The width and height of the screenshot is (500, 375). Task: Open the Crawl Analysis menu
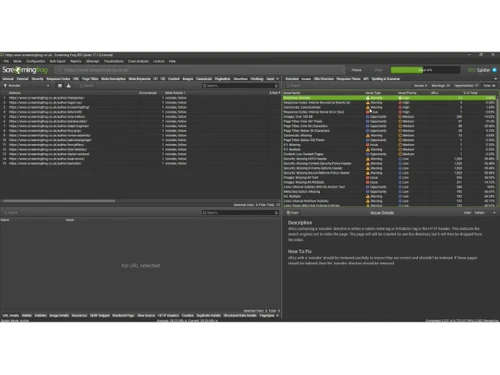pos(139,61)
